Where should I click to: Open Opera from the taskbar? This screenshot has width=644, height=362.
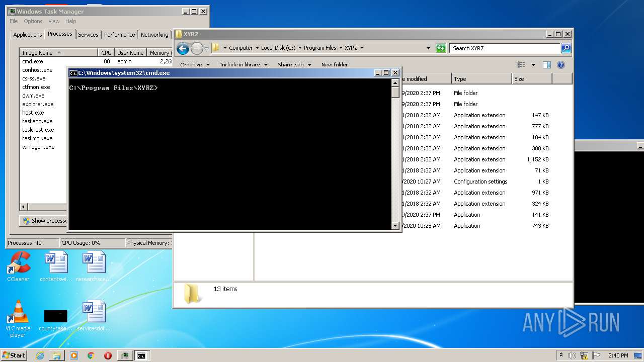click(x=108, y=355)
